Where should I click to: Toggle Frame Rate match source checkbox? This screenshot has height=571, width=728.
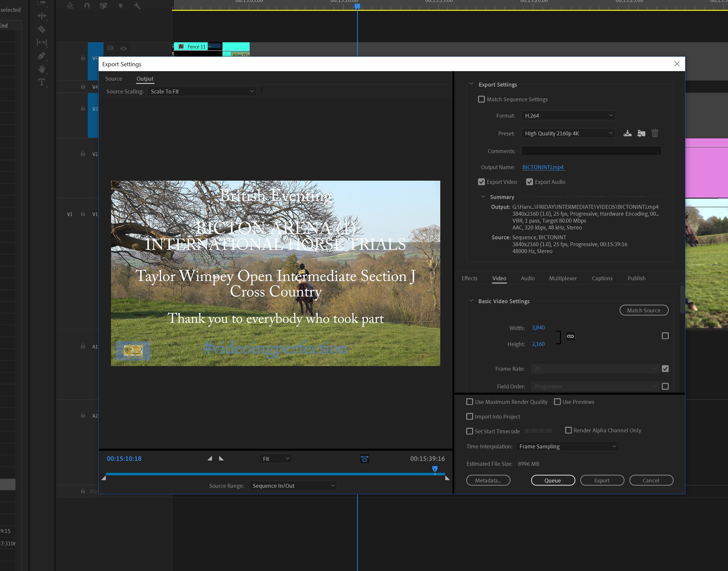tap(665, 369)
